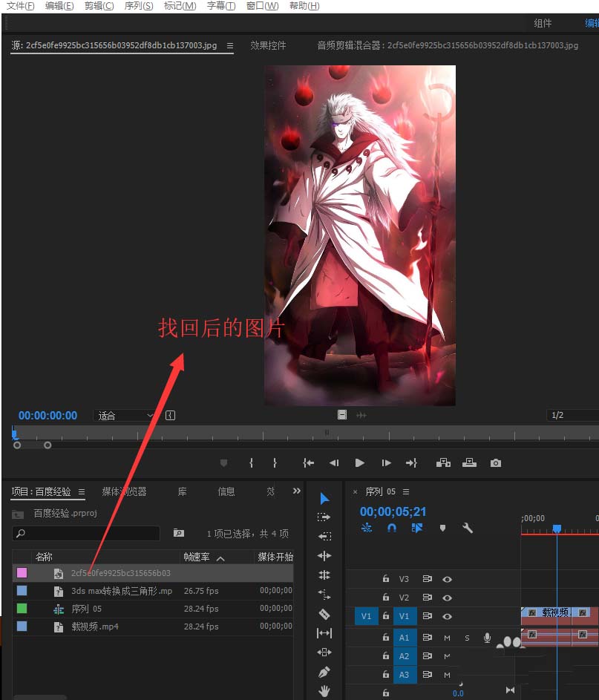Toggle sync lock for V1
The width and height of the screenshot is (599, 700).
(x=427, y=616)
